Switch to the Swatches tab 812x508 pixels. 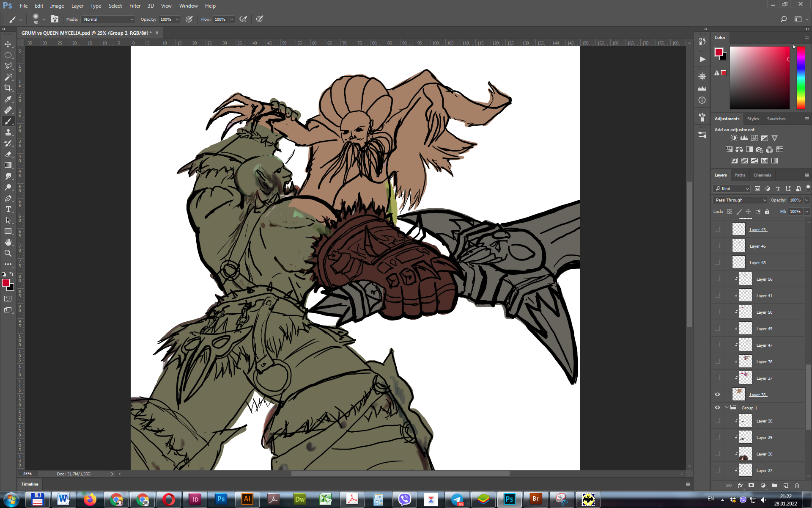[776, 119]
